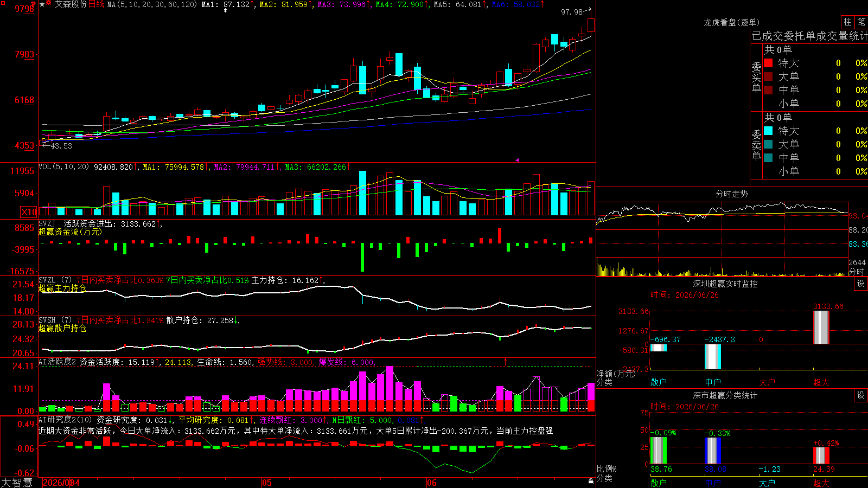
Task: Click the 时间 date in 深圳超赢实时监控
Action: click(x=685, y=295)
